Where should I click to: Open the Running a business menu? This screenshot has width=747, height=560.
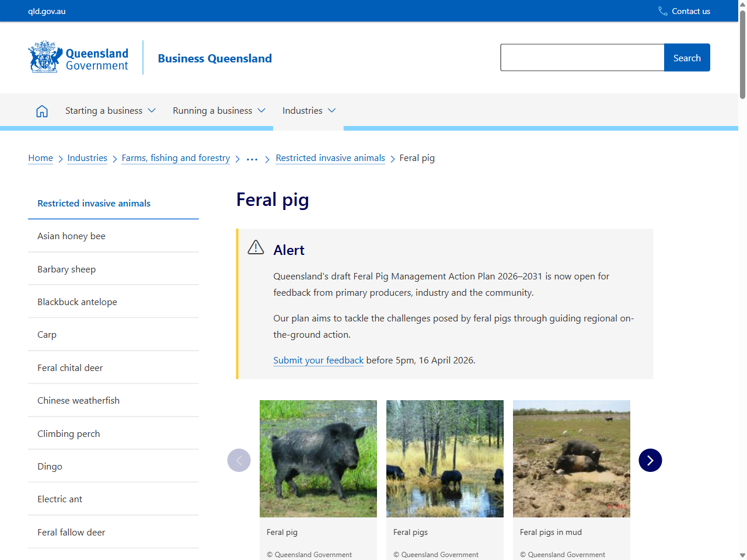219,110
